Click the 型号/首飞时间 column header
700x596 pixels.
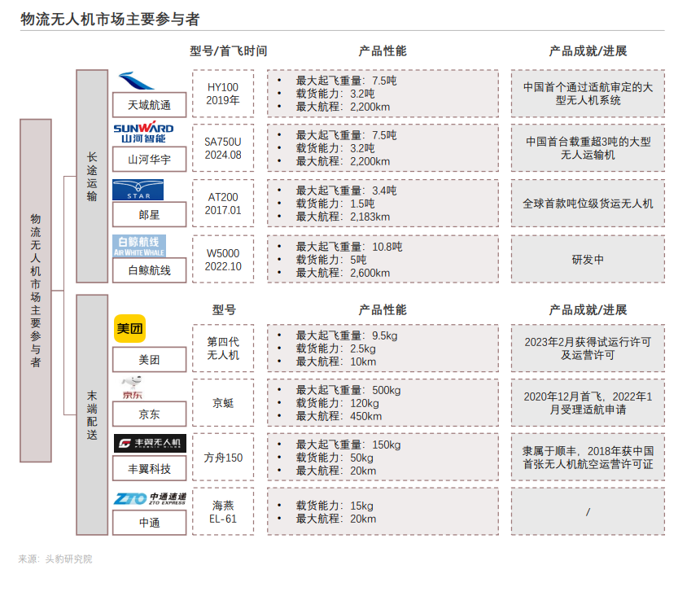pyautogui.click(x=229, y=51)
